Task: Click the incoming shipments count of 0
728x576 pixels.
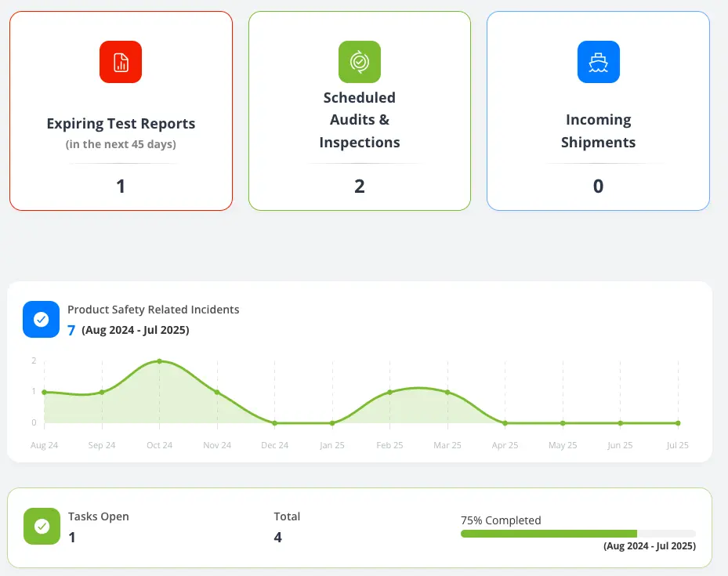Action: click(598, 187)
